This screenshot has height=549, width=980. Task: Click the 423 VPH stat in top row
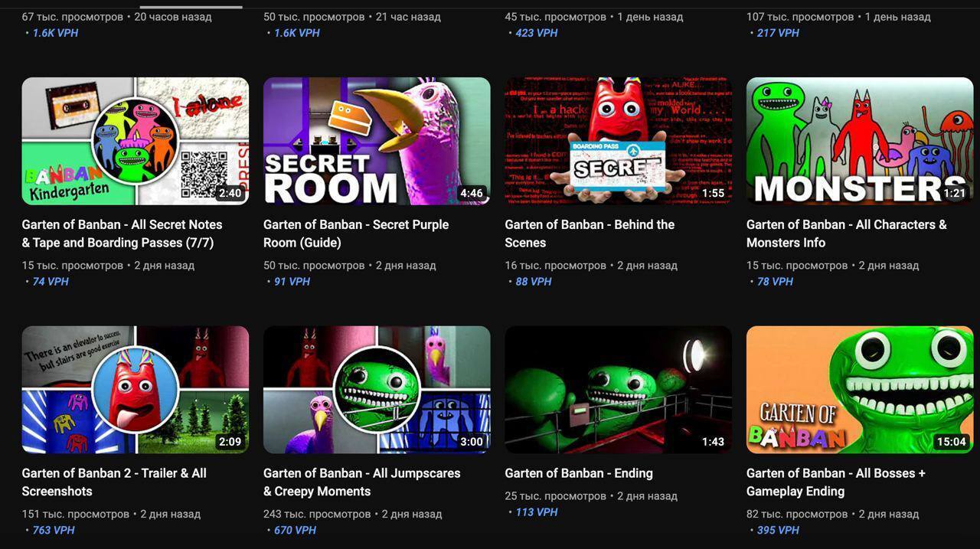click(x=536, y=33)
